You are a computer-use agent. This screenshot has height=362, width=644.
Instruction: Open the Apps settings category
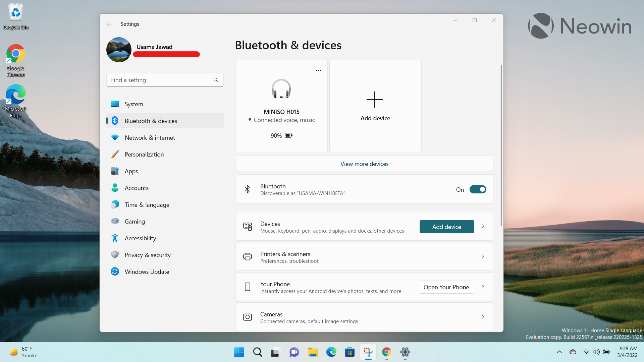click(x=165, y=171)
